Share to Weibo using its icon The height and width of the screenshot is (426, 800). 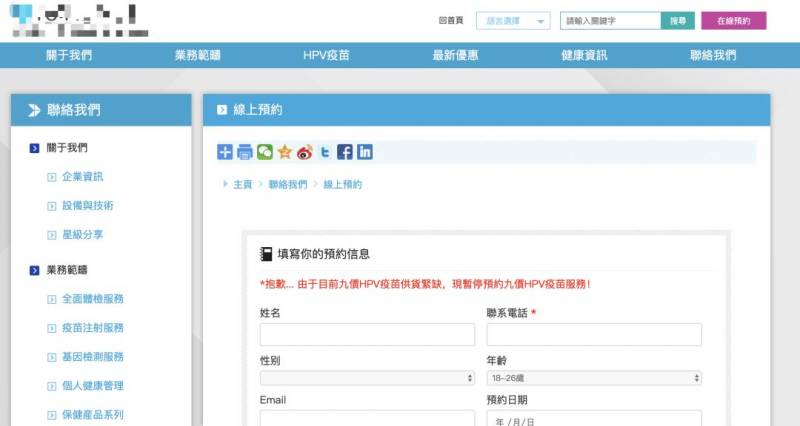tap(305, 152)
